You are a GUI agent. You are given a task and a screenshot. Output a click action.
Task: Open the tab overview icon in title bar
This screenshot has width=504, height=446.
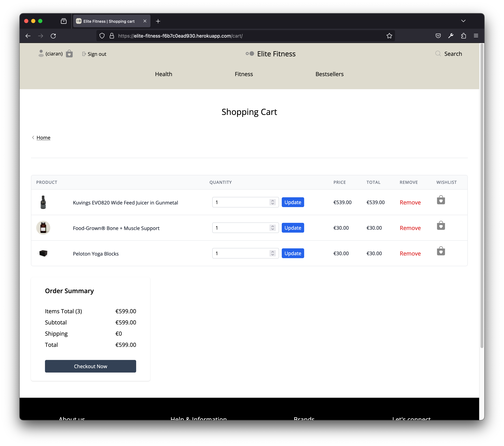(x=64, y=21)
